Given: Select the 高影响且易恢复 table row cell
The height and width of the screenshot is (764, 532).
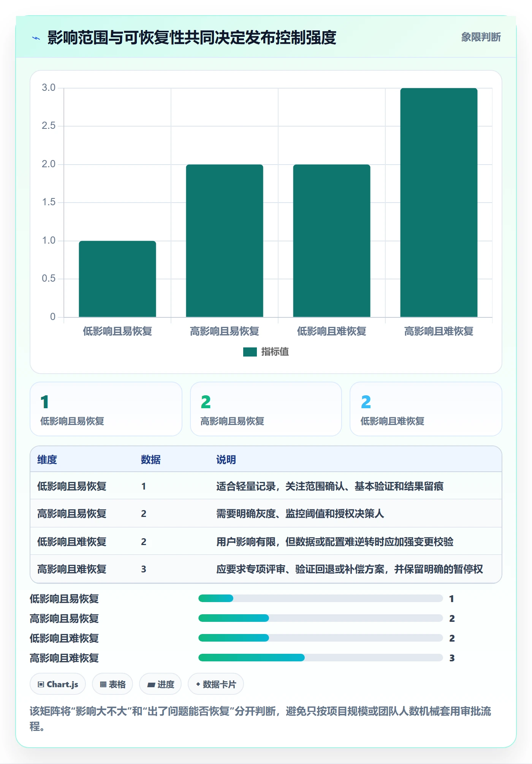Looking at the screenshot, I should click(72, 514).
